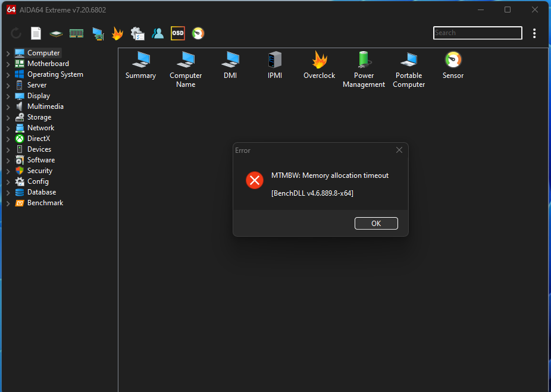551x392 pixels.
Task: Expand the Storage tree node arrow
Action: pyautogui.click(x=8, y=118)
